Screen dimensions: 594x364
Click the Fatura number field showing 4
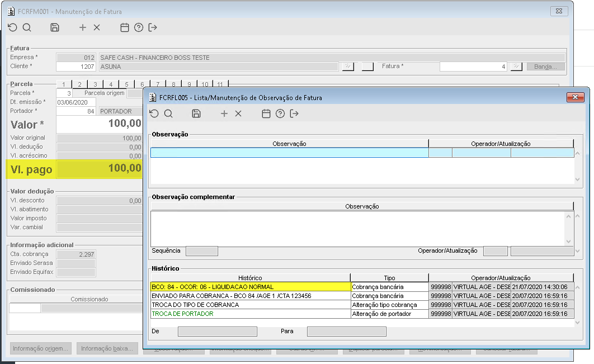473,67
